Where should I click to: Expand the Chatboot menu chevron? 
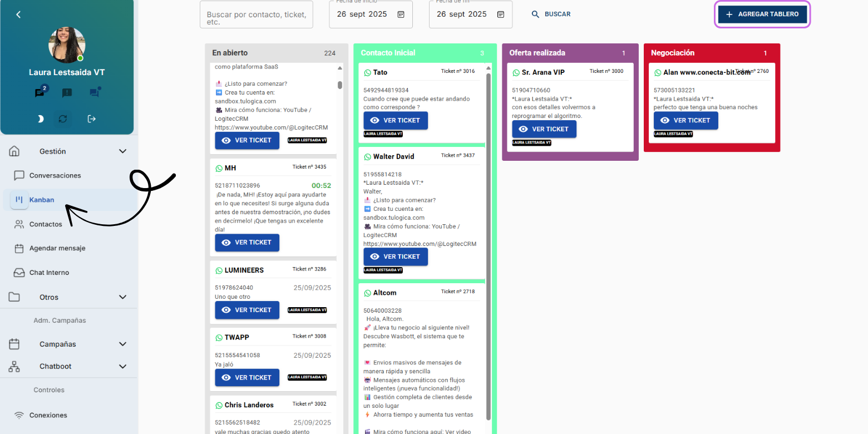pyautogui.click(x=122, y=366)
